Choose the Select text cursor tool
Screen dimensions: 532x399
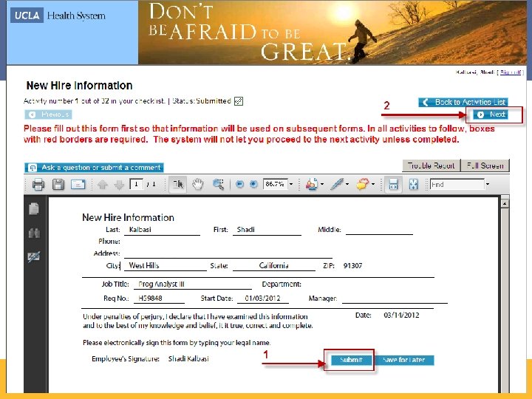pyautogui.click(x=178, y=184)
